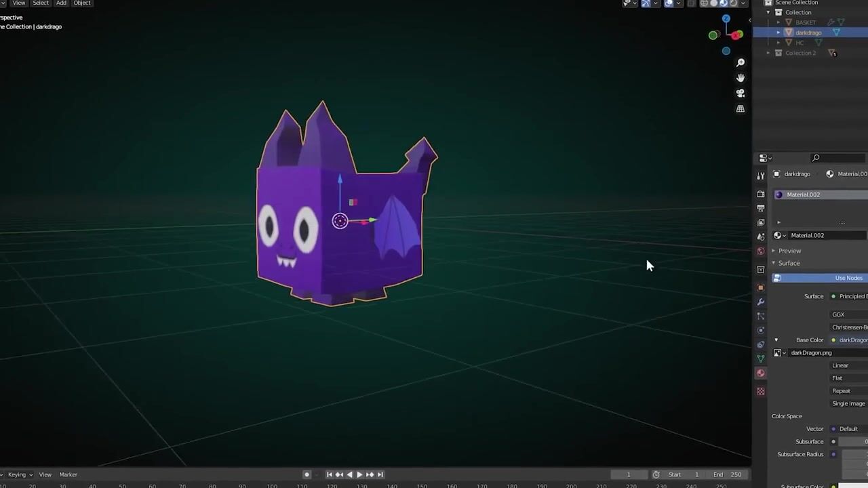Select the BASKET object in outliner
Image resolution: width=868 pixels, height=488 pixels.
click(x=806, y=22)
